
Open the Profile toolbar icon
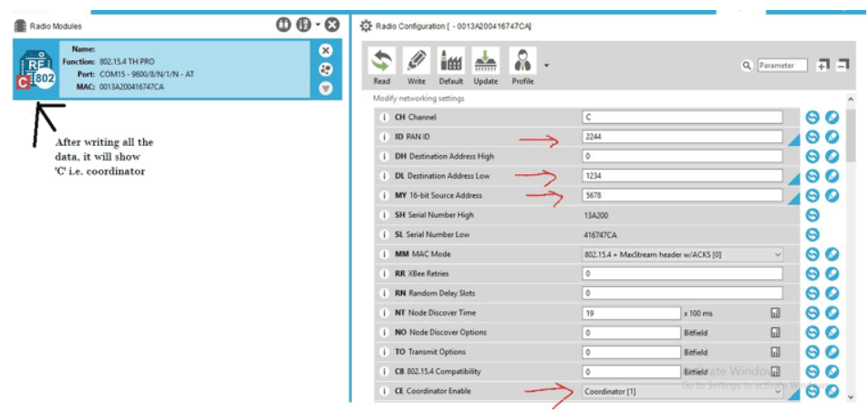click(x=522, y=62)
